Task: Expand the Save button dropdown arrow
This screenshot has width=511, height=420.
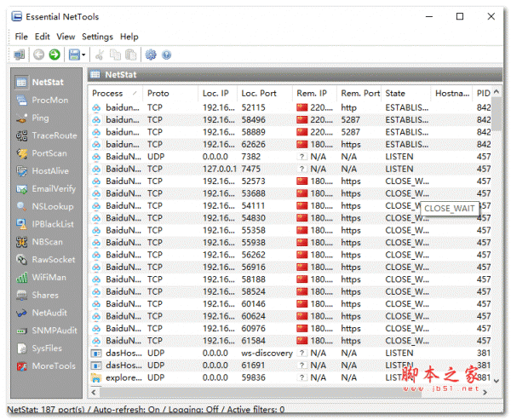Action: (x=83, y=55)
